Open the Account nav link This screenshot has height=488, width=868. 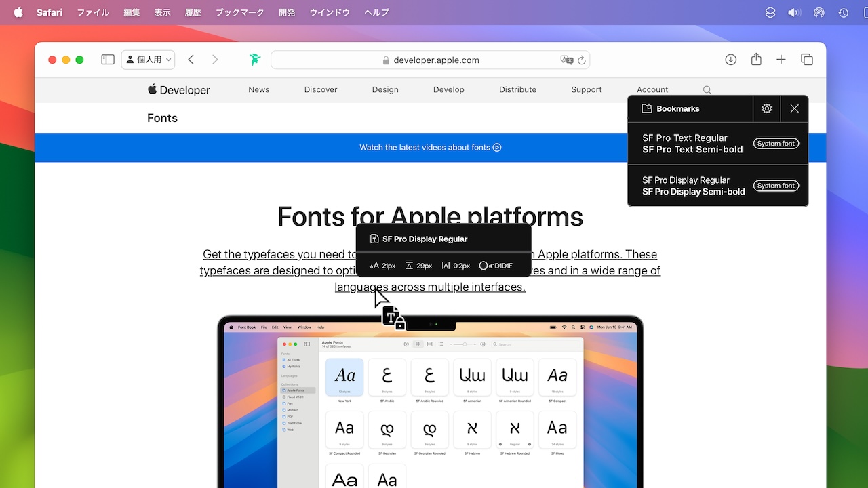pyautogui.click(x=652, y=89)
